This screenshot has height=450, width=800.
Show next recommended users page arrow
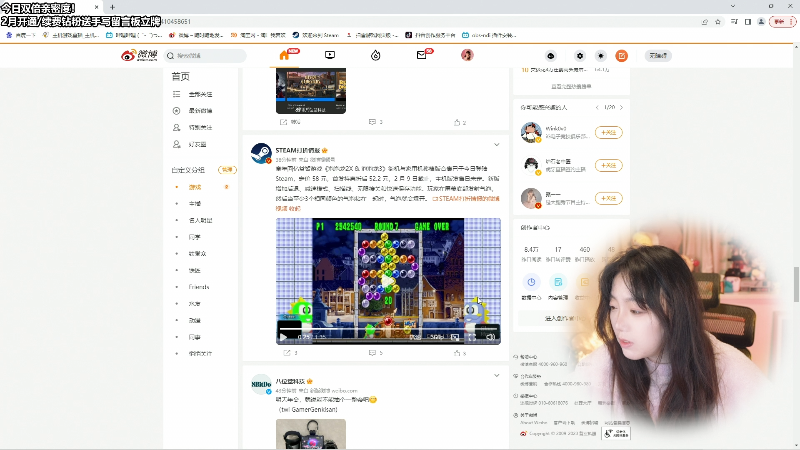coord(621,108)
